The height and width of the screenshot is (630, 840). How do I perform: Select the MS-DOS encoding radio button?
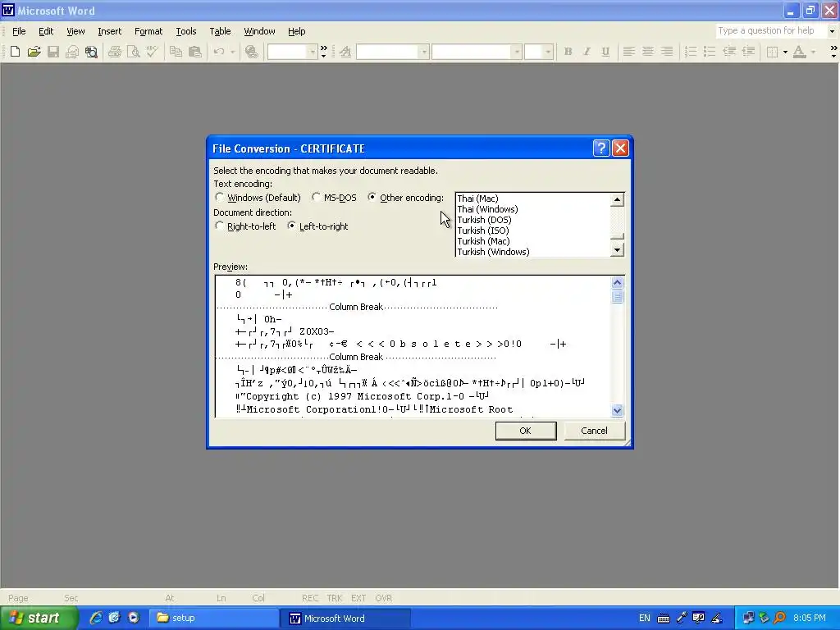click(x=316, y=197)
